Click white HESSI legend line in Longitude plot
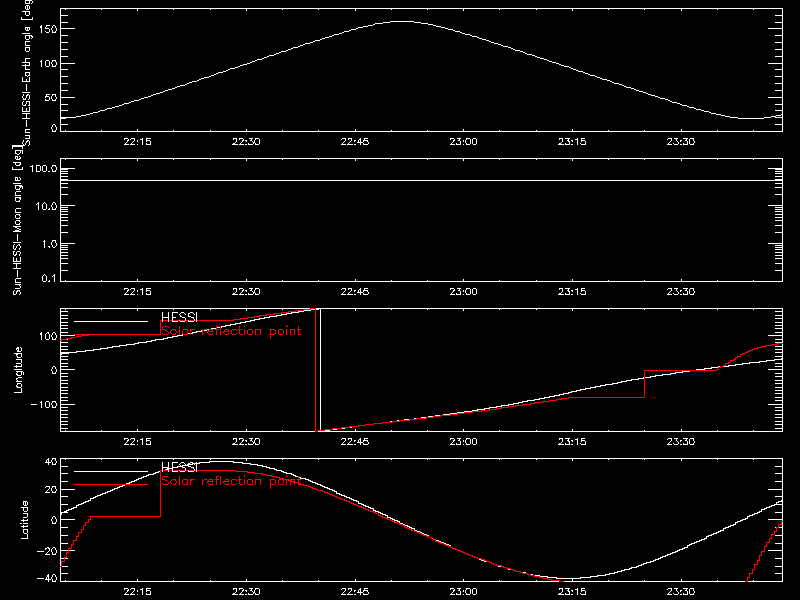Image resolution: width=800 pixels, height=600 pixels. tap(111, 321)
